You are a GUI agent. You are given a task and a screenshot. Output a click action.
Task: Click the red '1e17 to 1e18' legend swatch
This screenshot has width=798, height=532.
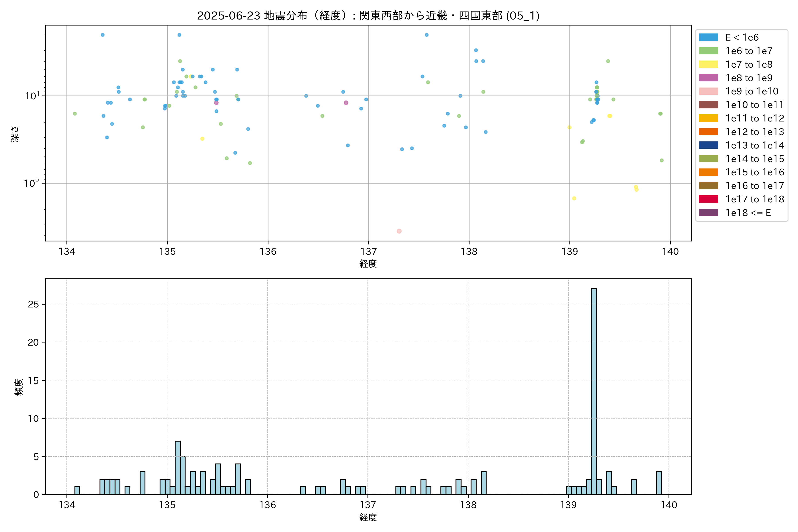tap(708, 199)
